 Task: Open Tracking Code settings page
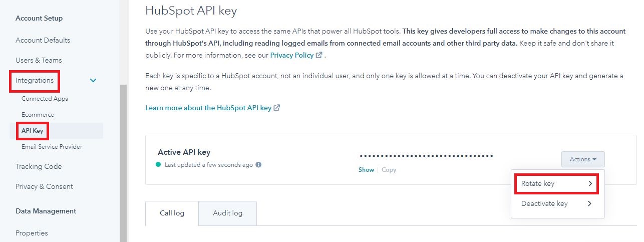click(x=39, y=166)
